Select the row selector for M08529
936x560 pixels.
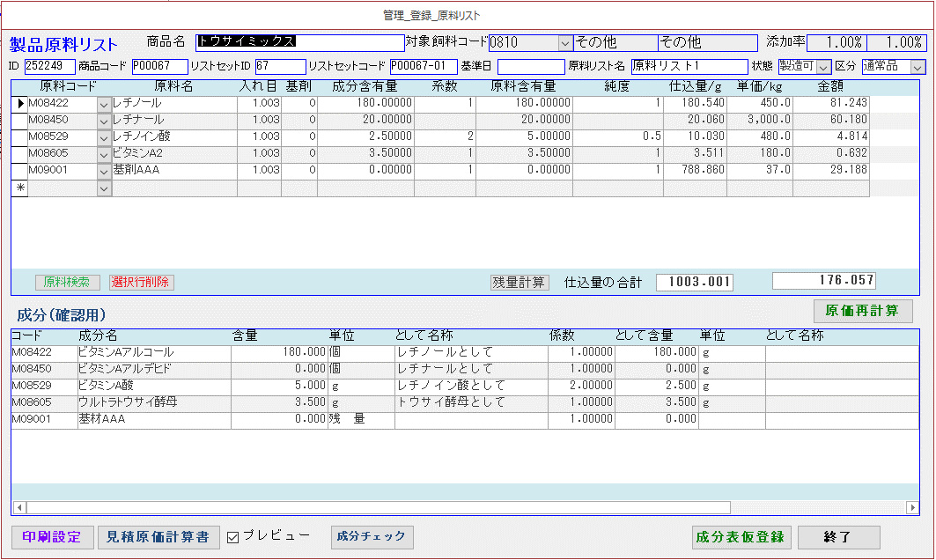point(18,137)
